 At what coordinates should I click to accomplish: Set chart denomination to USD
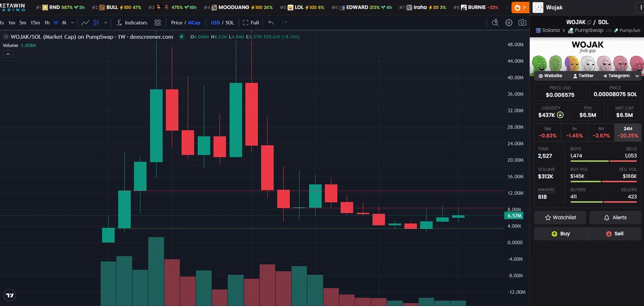tap(215, 23)
